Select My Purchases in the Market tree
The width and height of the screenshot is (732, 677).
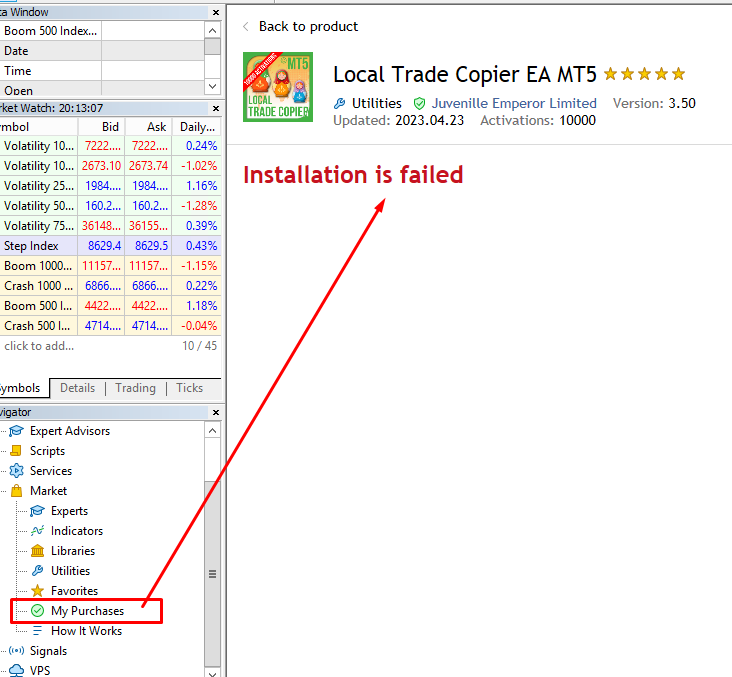coord(87,611)
